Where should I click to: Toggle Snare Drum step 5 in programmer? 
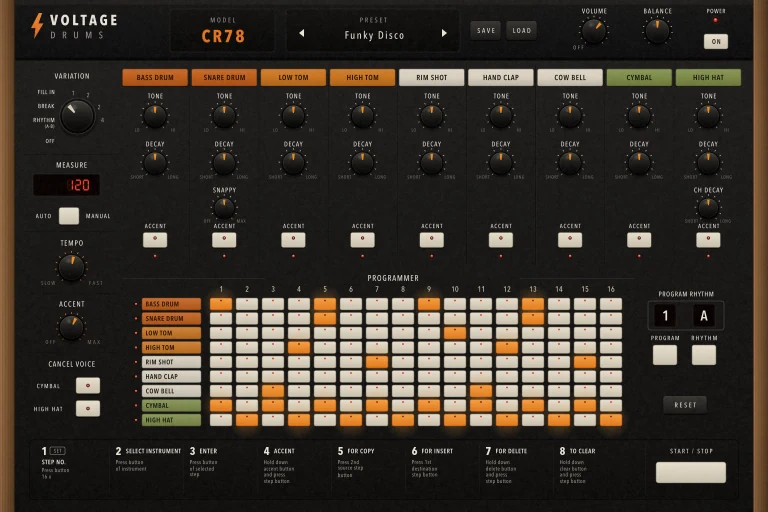point(325,318)
